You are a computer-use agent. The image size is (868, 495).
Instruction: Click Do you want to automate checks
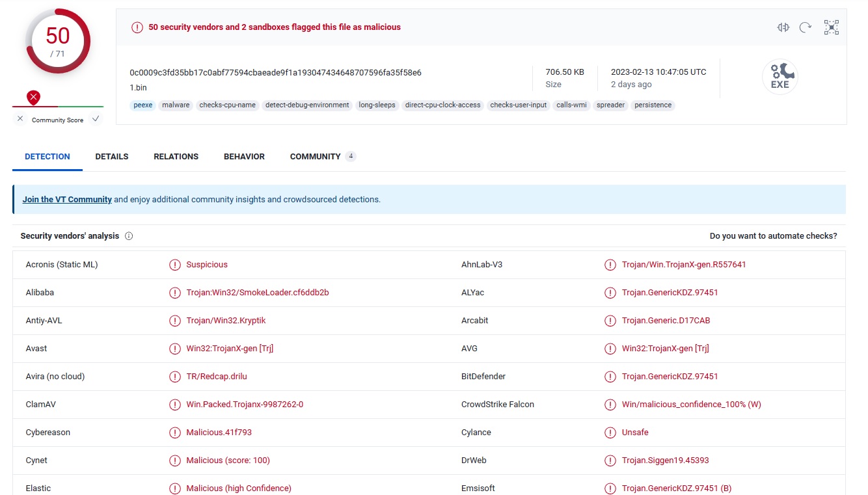point(774,236)
